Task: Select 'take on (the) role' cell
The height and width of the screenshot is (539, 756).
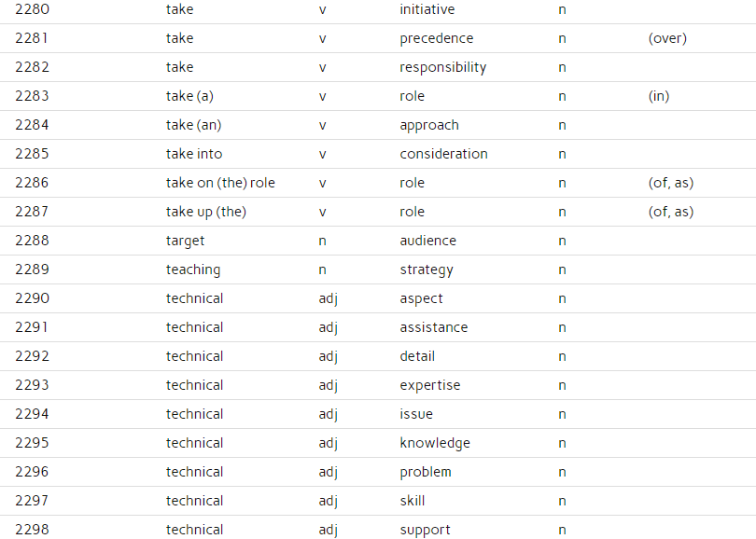Action: coord(220,183)
